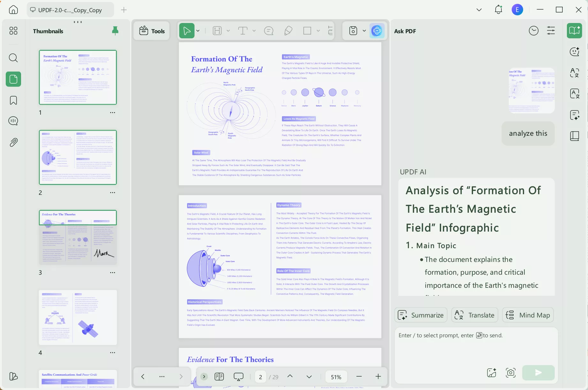Open the comments panel in left sidebar
The height and width of the screenshot is (390, 588).
(13, 121)
